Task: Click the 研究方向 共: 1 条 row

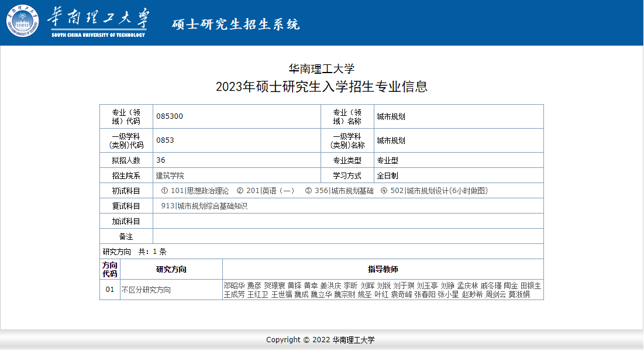Action: click(x=322, y=252)
